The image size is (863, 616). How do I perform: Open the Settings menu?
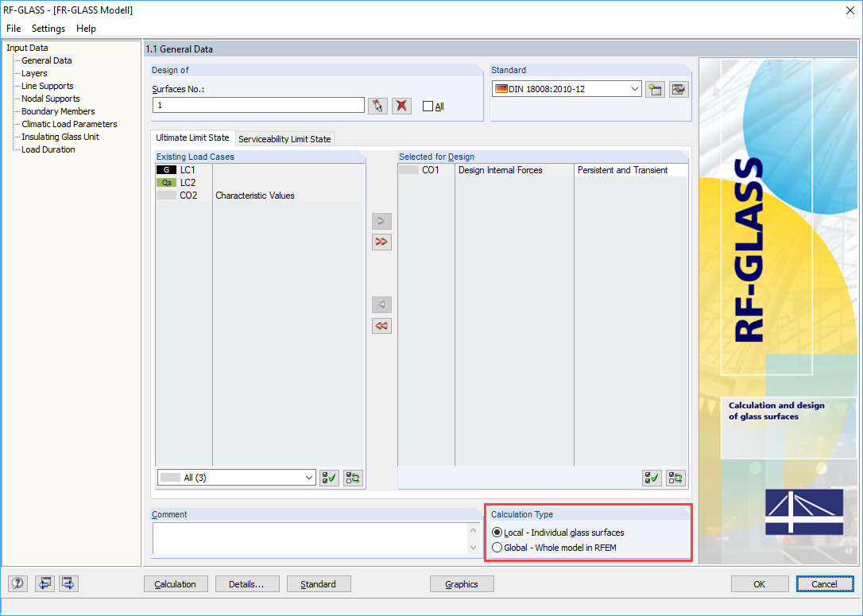coord(48,28)
